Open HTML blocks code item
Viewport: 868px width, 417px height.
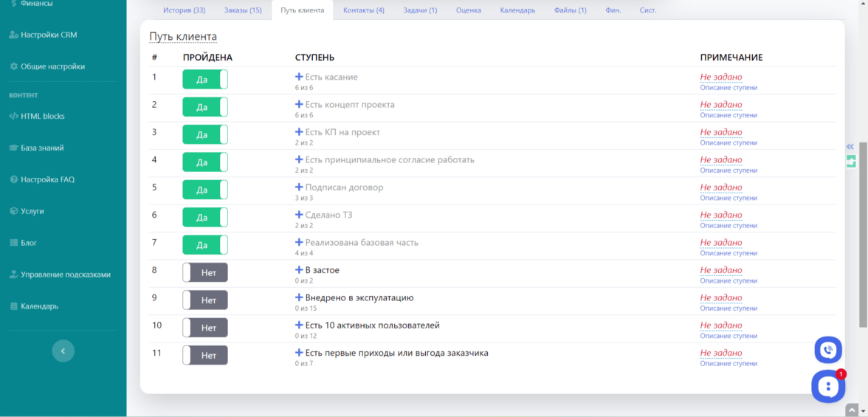click(37, 117)
